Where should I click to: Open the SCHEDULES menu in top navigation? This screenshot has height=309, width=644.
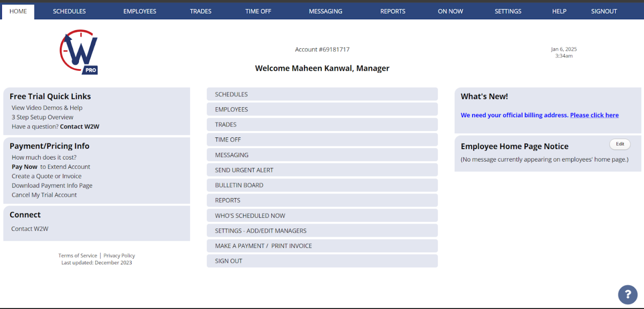[x=69, y=11]
